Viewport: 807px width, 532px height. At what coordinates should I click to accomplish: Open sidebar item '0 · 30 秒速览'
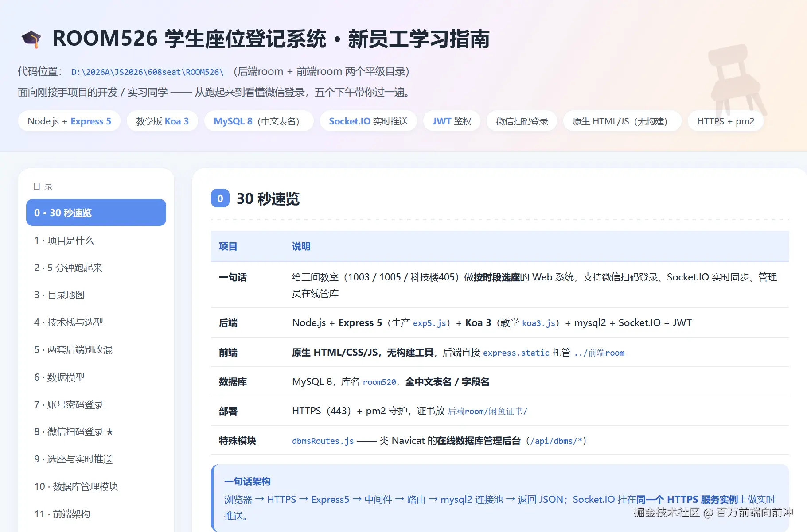click(96, 213)
